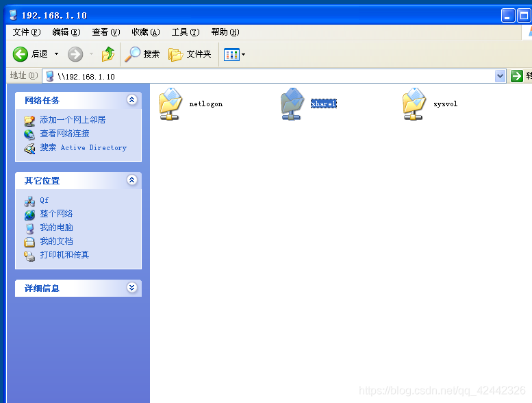Open 整个网络 link

point(56,214)
